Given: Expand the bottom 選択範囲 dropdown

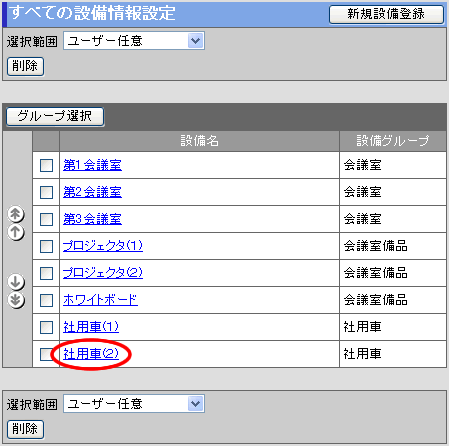Looking at the screenshot, I should pyautogui.click(x=134, y=404).
